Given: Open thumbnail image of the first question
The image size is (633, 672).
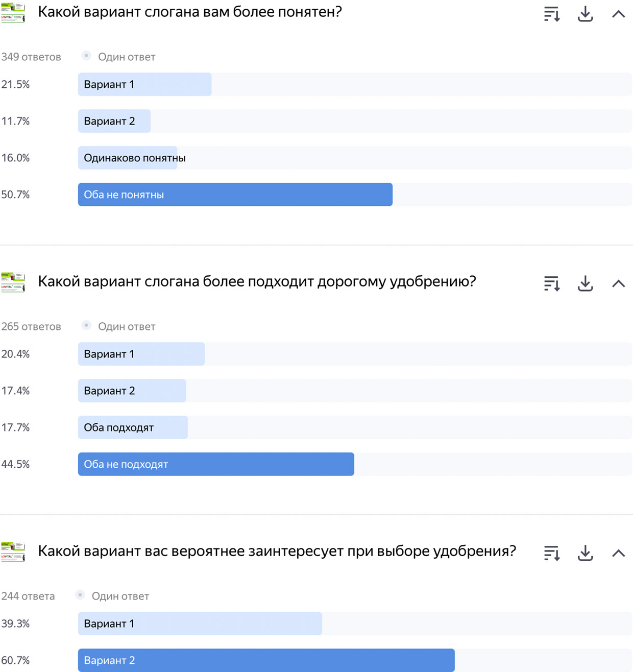Looking at the screenshot, I should [x=13, y=13].
